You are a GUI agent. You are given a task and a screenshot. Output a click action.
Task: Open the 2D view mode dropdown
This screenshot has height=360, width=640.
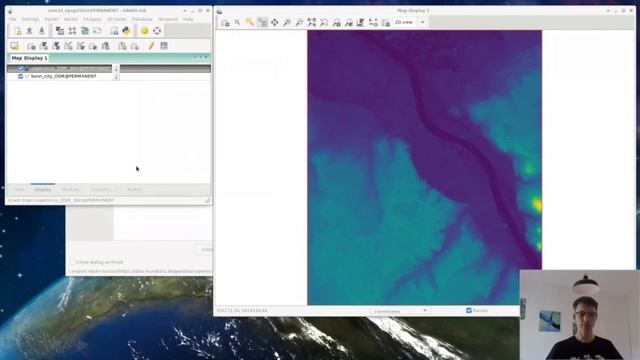(410, 22)
